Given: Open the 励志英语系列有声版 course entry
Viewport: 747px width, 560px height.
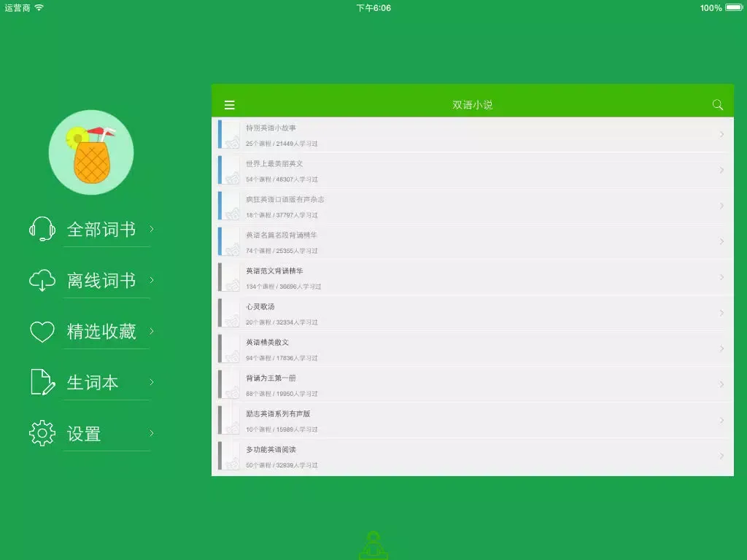Looking at the screenshot, I should coord(474,419).
